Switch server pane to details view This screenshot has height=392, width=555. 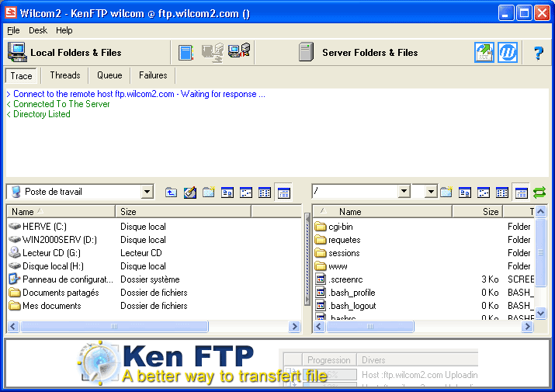(521, 193)
